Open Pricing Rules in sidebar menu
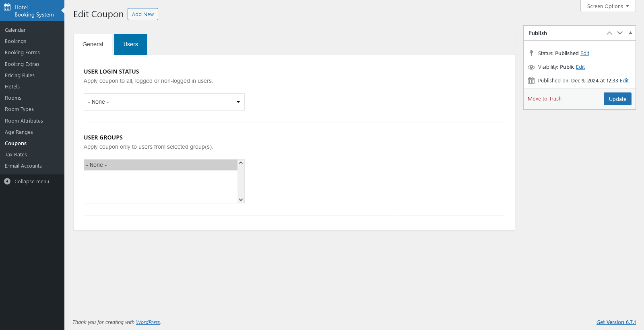Viewport: 644px width, 330px height. 20,75
